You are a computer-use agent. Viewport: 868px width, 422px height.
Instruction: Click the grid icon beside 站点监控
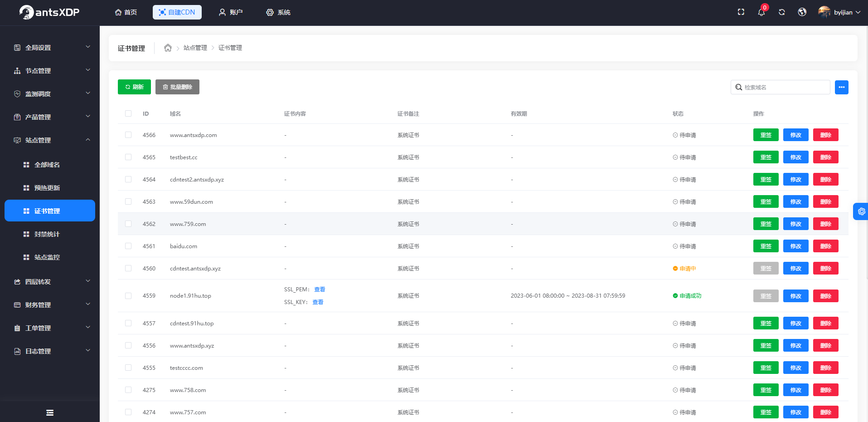(x=26, y=257)
